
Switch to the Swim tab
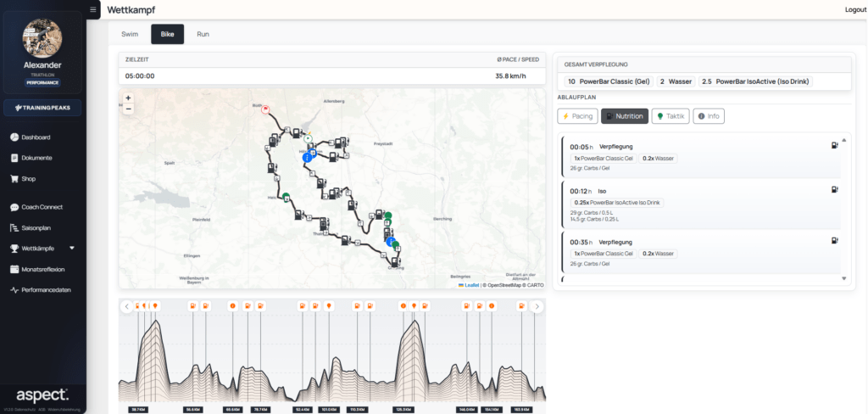130,34
